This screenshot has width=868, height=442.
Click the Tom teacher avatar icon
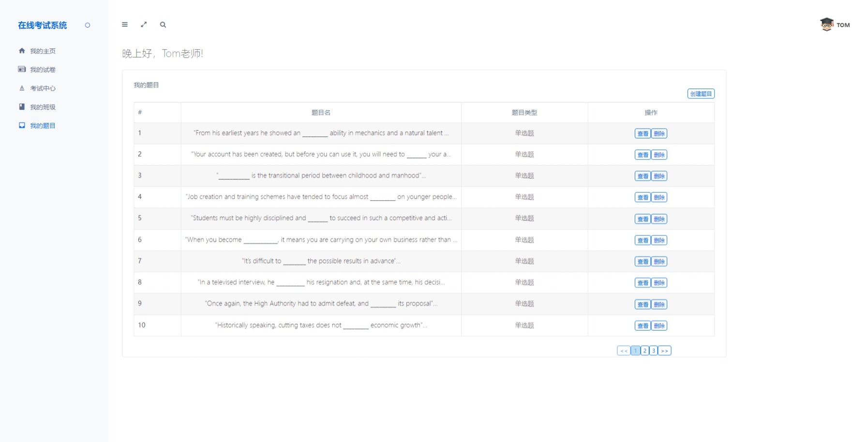(827, 24)
